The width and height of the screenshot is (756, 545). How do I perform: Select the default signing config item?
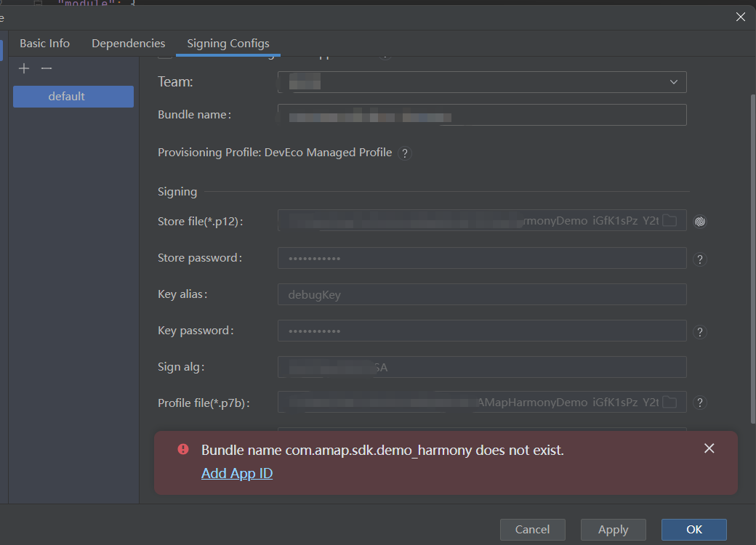coord(73,97)
